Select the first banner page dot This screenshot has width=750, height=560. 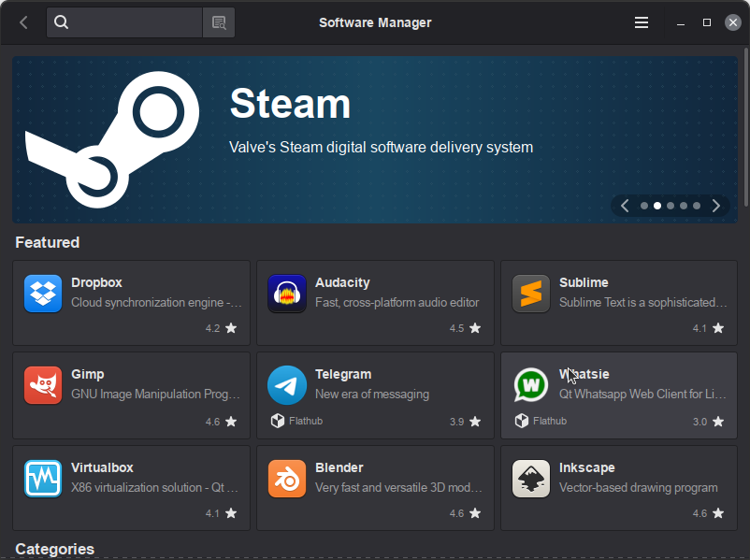(644, 206)
